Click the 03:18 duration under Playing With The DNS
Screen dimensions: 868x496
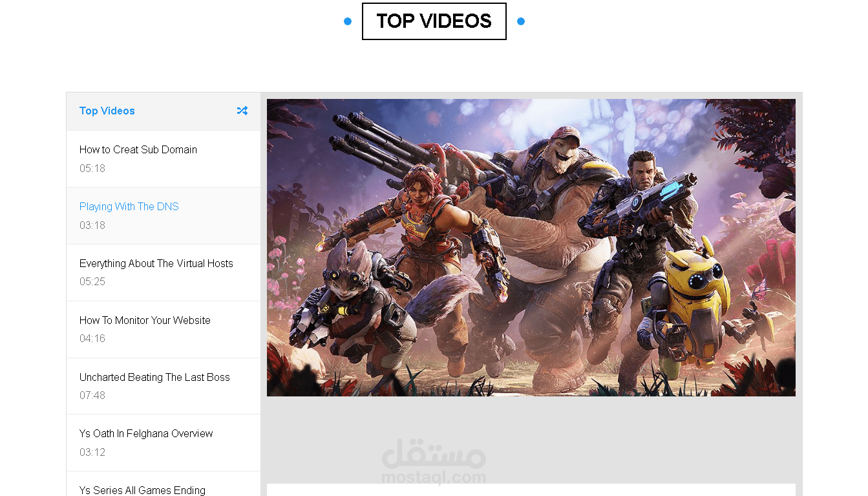pyautogui.click(x=92, y=225)
